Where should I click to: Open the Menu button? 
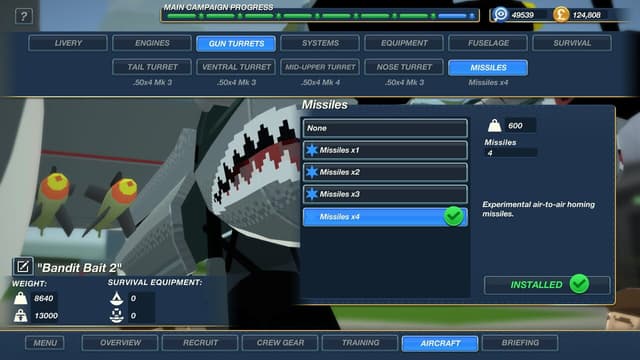click(x=45, y=342)
